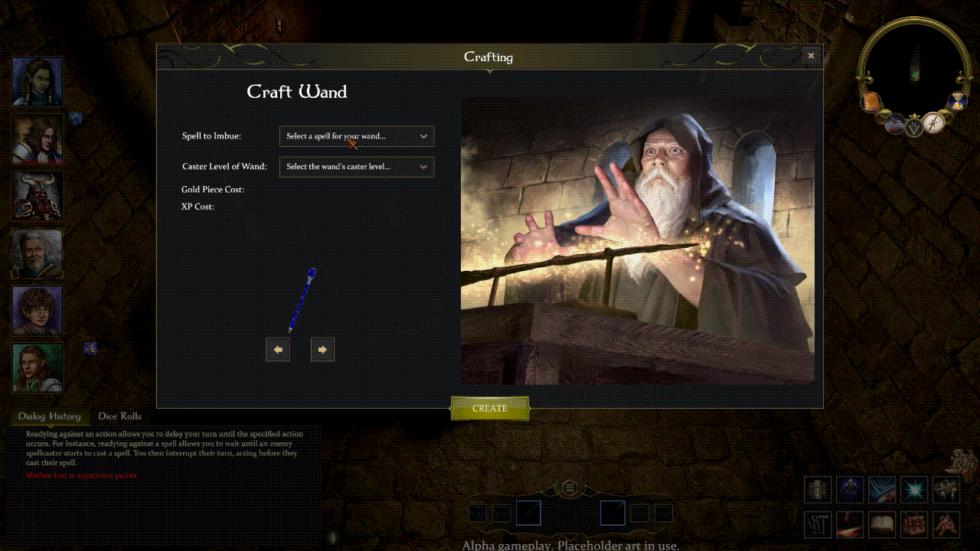Click the hourglass icon on minimap ring

(x=957, y=100)
